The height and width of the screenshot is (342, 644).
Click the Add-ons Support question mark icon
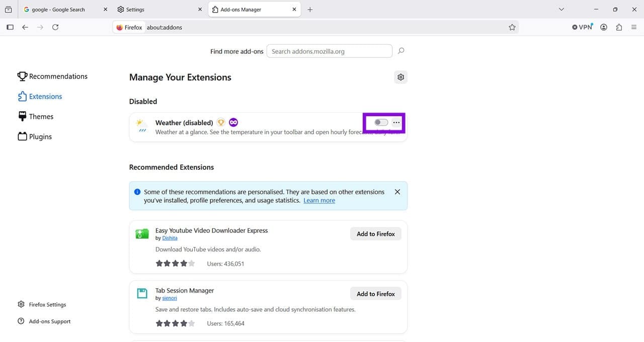(x=21, y=321)
